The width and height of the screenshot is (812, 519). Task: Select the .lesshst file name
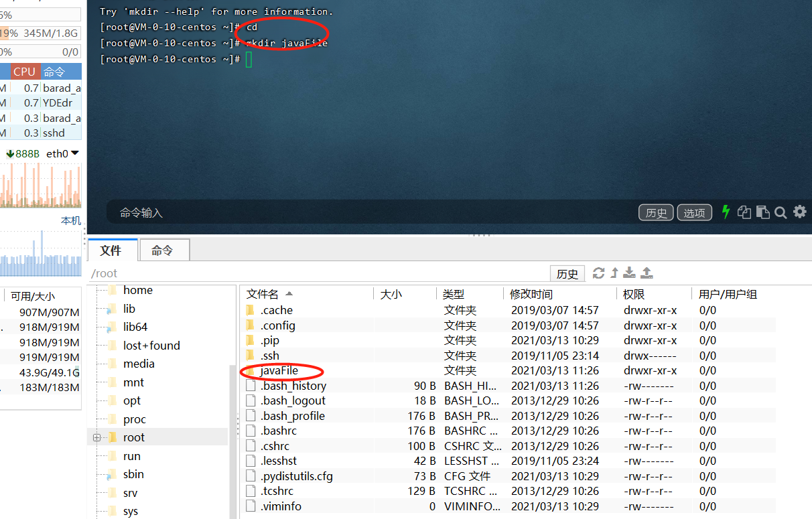[x=278, y=461]
